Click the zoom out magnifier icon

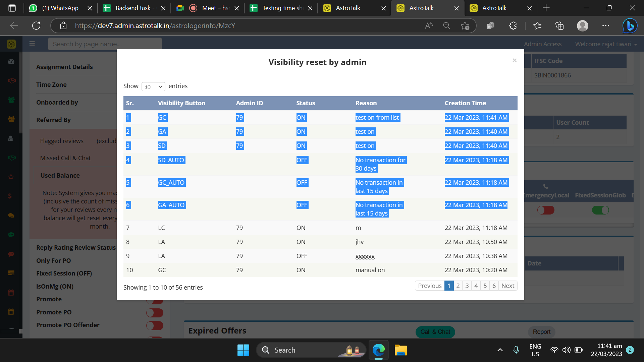click(x=446, y=25)
